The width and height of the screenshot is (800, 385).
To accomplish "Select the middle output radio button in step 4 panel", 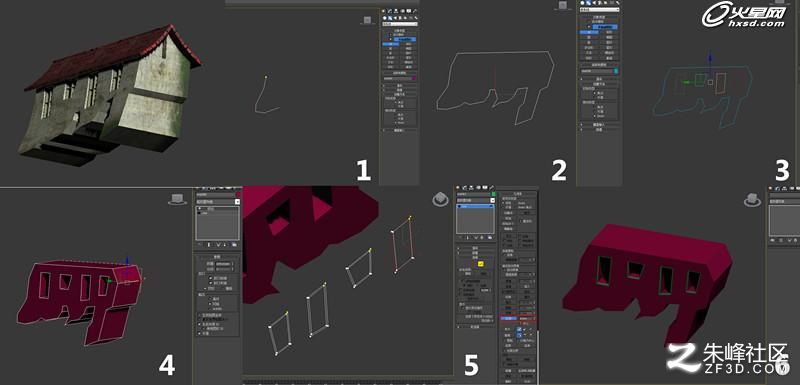I will (211, 303).
